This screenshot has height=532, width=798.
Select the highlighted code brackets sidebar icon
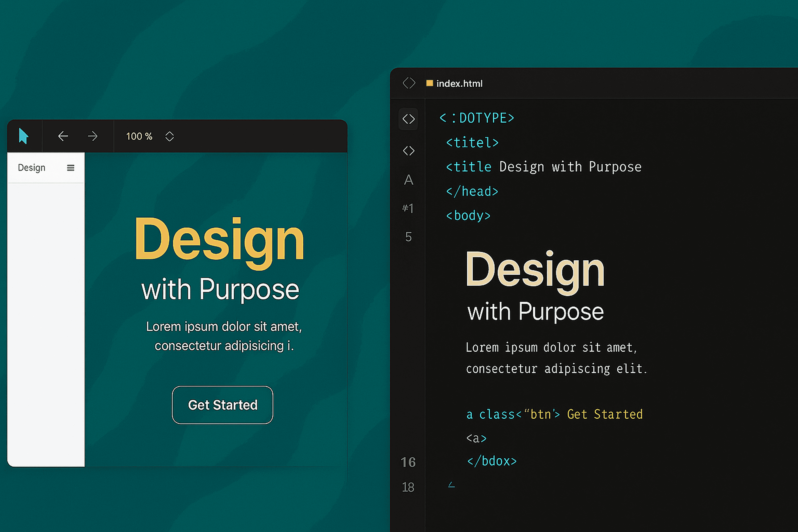(409, 119)
